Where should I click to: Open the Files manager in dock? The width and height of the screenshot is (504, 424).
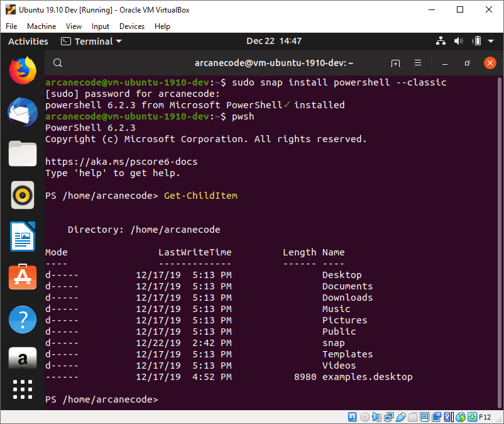point(22,153)
